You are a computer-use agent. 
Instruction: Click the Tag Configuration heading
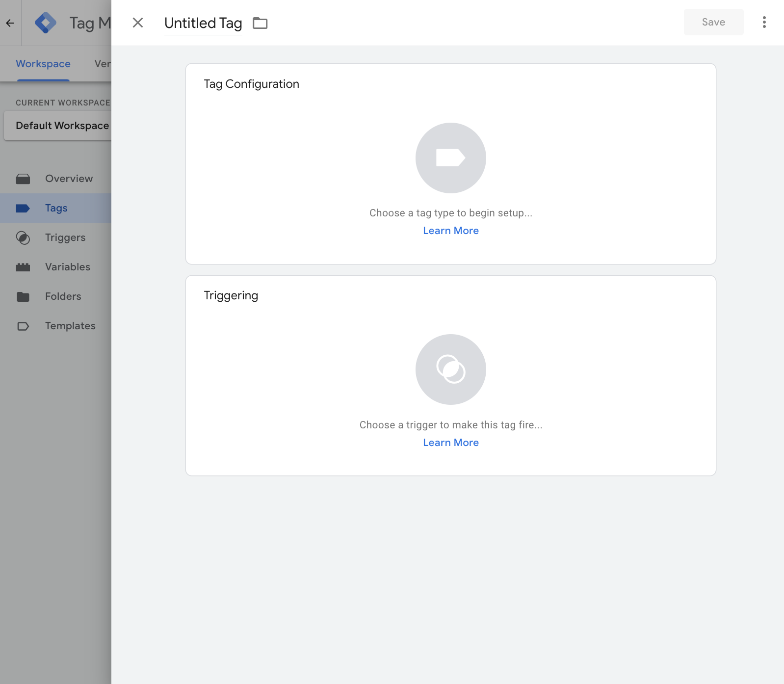coord(251,84)
